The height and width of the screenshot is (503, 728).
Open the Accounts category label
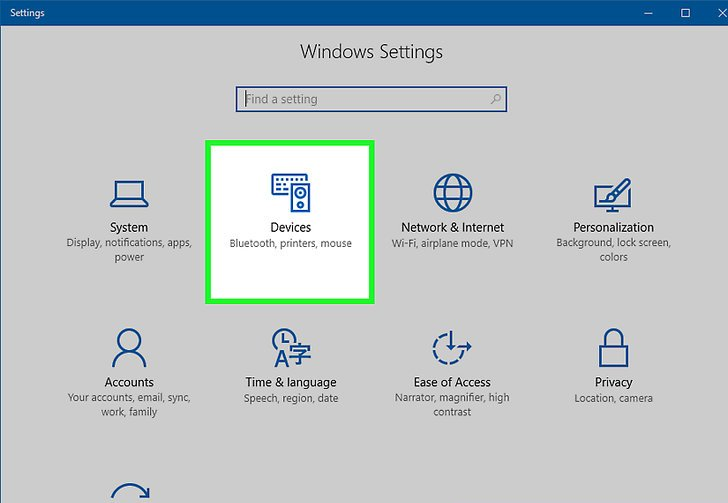point(129,382)
